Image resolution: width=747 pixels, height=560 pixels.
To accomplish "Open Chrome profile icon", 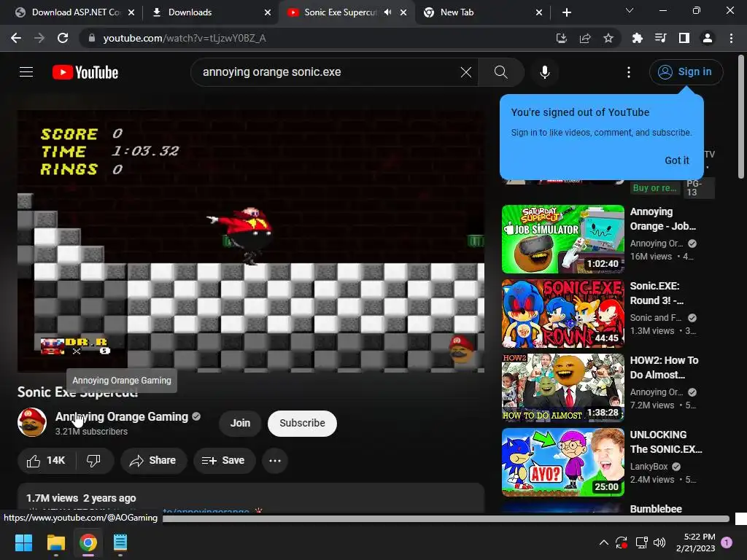I will tap(708, 38).
